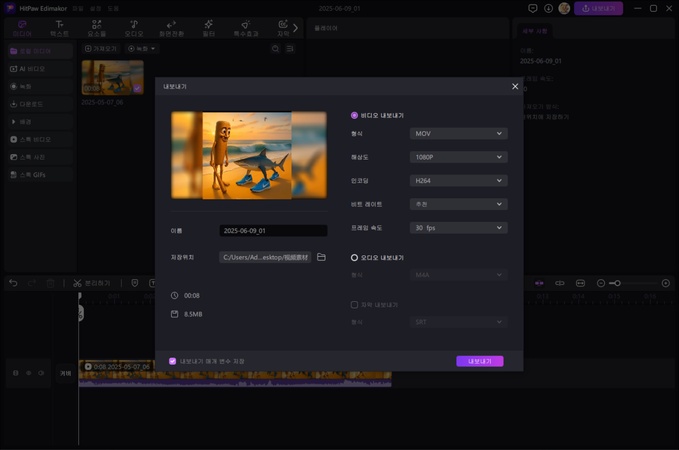
Task: Click the timeline zoom slider
Action: [x=617, y=283]
